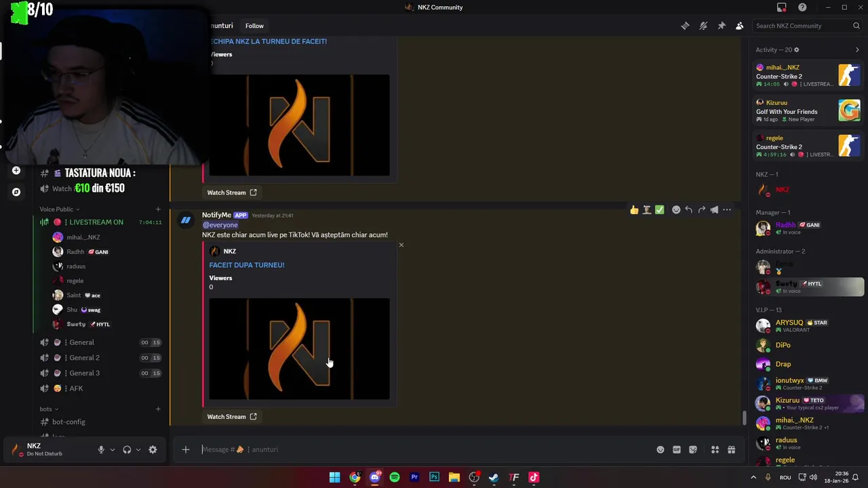Click upper Watch Stream button
The image size is (868, 488).
[232, 192]
